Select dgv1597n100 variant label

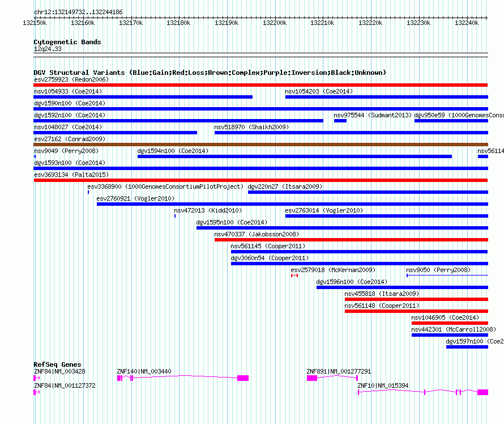(475, 341)
